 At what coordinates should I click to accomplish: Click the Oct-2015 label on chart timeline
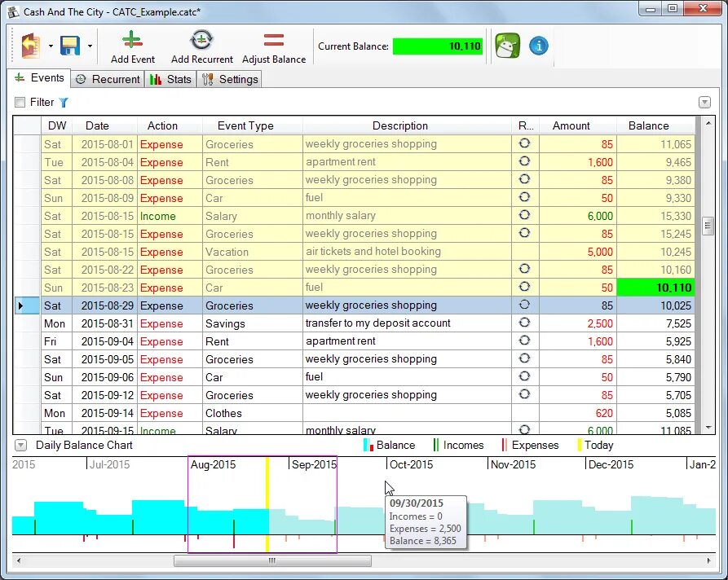[412, 464]
